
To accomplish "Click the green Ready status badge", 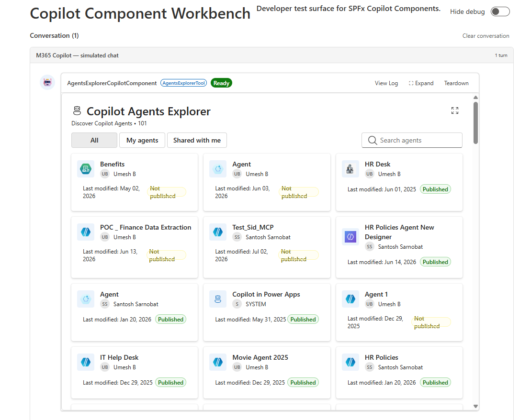I will point(221,83).
